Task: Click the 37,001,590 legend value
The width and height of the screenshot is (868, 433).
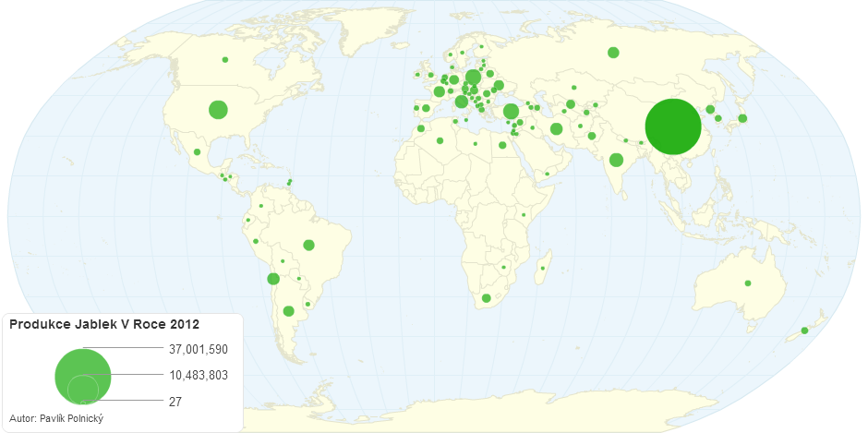Action: pos(199,349)
